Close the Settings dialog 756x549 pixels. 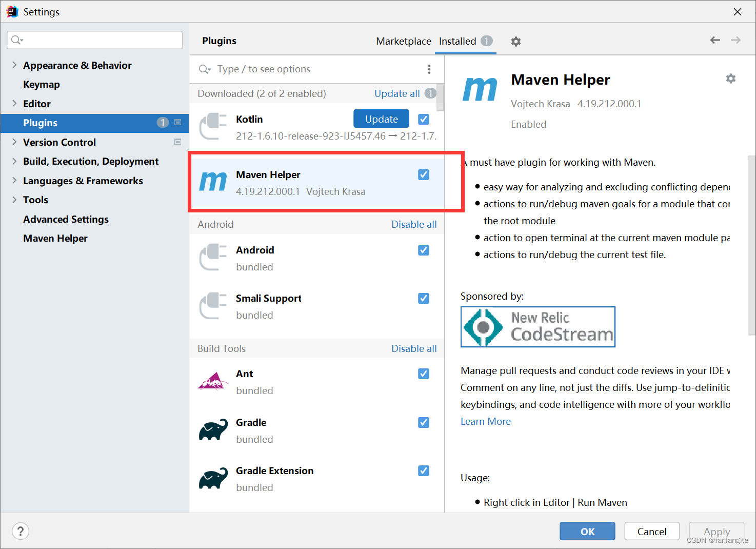[738, 11]
